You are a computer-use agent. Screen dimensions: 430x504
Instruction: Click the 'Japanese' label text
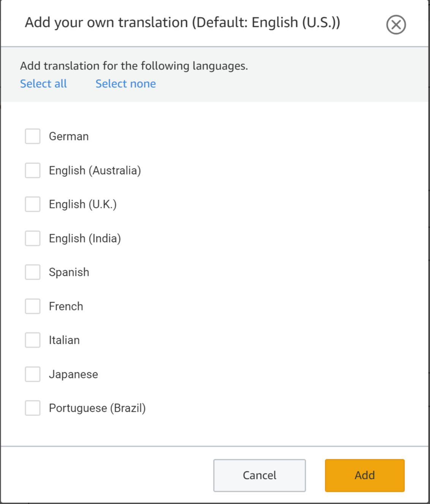[73, 375]
